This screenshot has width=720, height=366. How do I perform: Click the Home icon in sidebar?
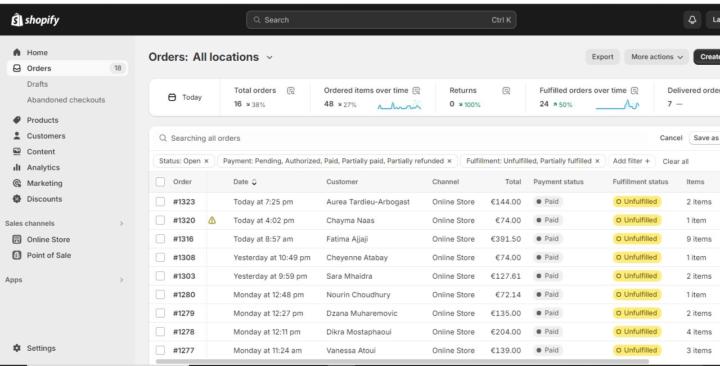click(17, 52)
